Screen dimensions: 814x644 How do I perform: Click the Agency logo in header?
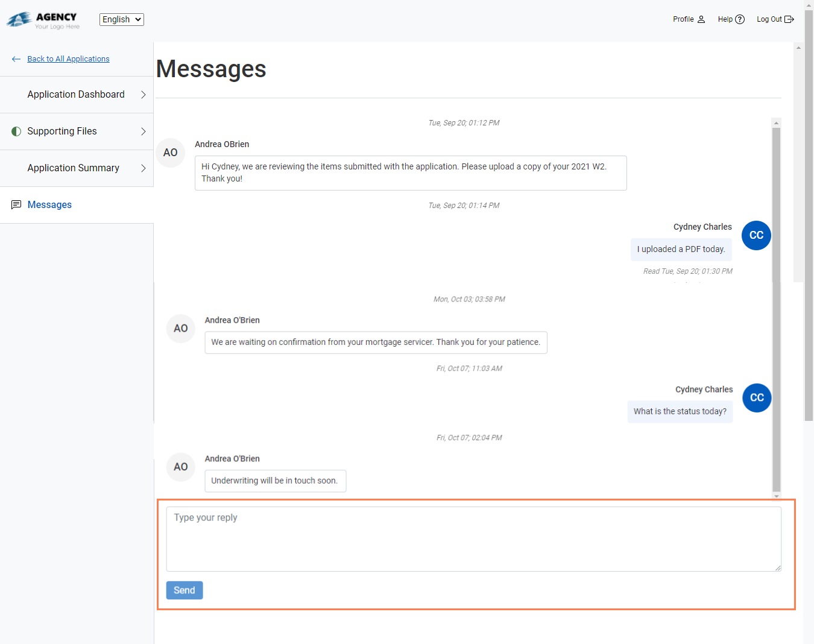click(43, 20)
